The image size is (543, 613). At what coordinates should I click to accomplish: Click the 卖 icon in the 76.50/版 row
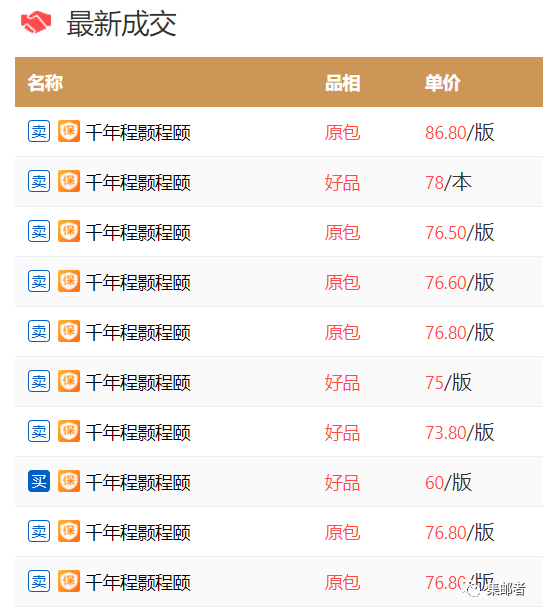[39, 231]
